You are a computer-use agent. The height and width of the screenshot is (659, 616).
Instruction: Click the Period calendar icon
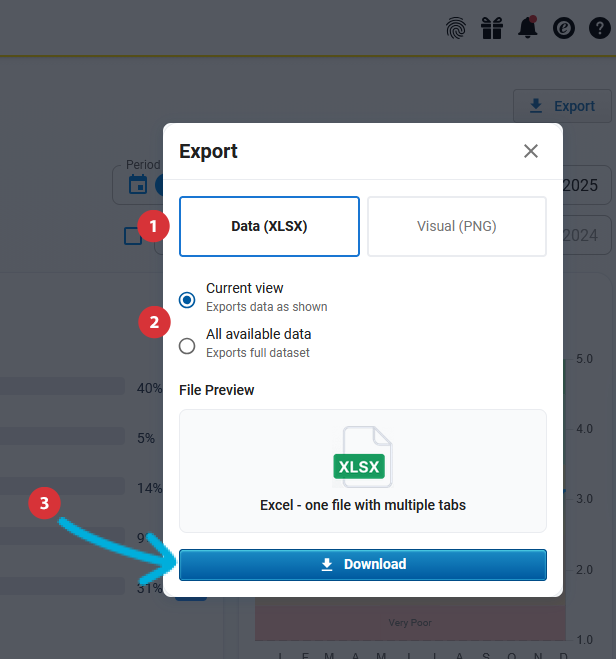click(x=138, y=184)
